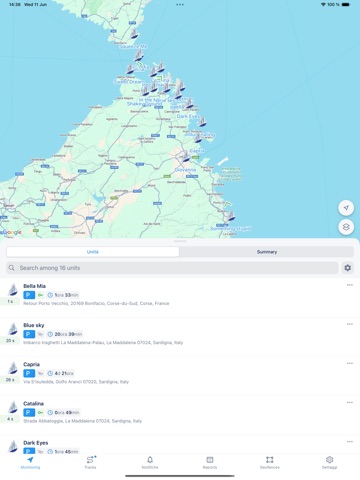Tap Bella Mia parking status badge
Image resolution: width=360 pixels, height=480 pixels.
(29, 295)
